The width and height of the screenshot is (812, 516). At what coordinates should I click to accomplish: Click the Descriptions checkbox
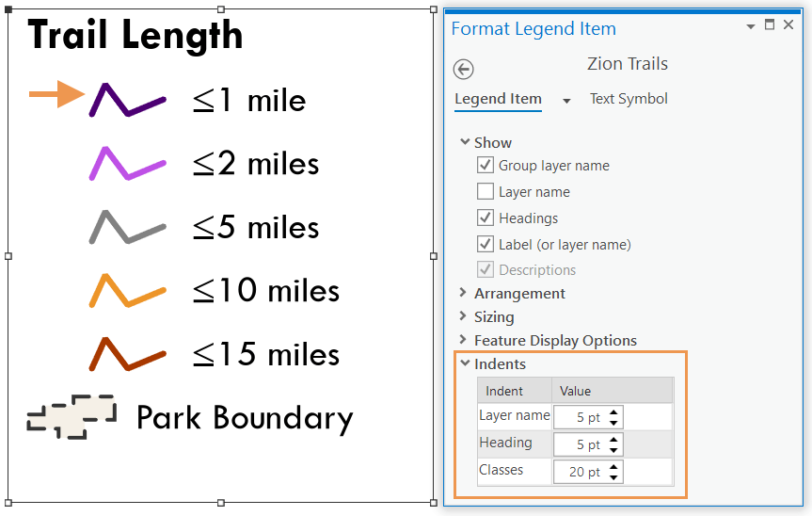tap(486, 269)
